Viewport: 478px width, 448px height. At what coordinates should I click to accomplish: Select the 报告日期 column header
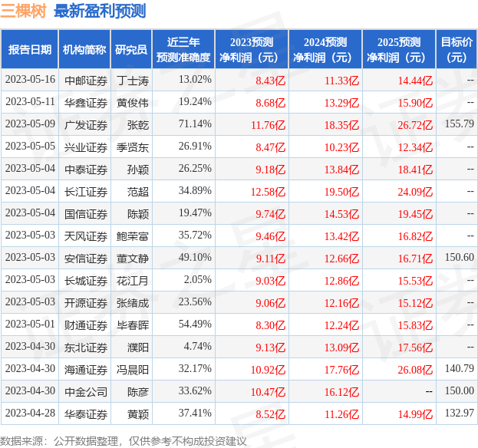coord(30,50)
